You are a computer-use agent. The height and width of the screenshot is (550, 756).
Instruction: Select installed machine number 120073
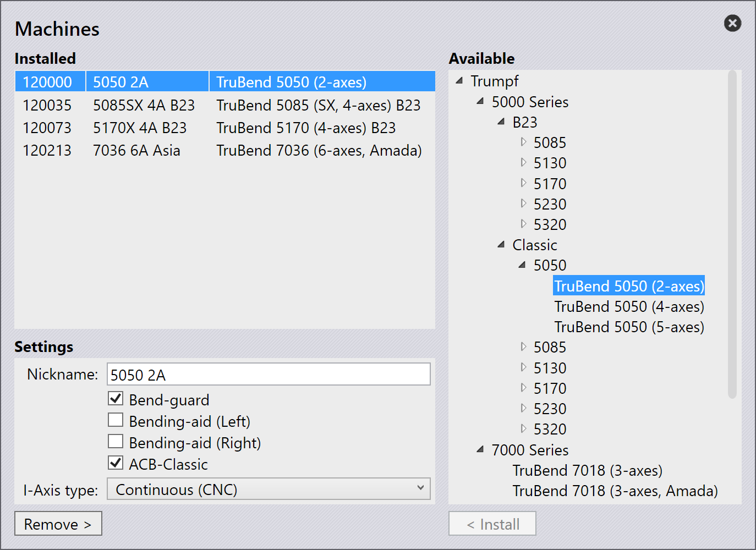coord(47,128)
